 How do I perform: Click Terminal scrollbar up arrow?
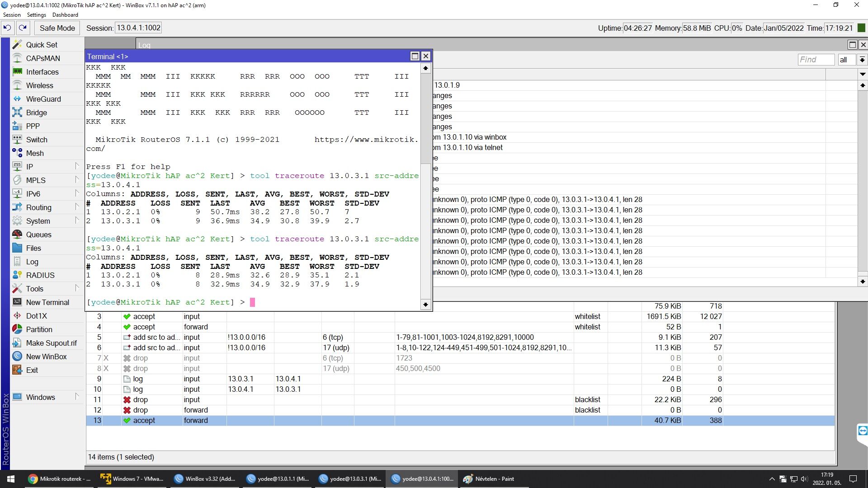425,68
